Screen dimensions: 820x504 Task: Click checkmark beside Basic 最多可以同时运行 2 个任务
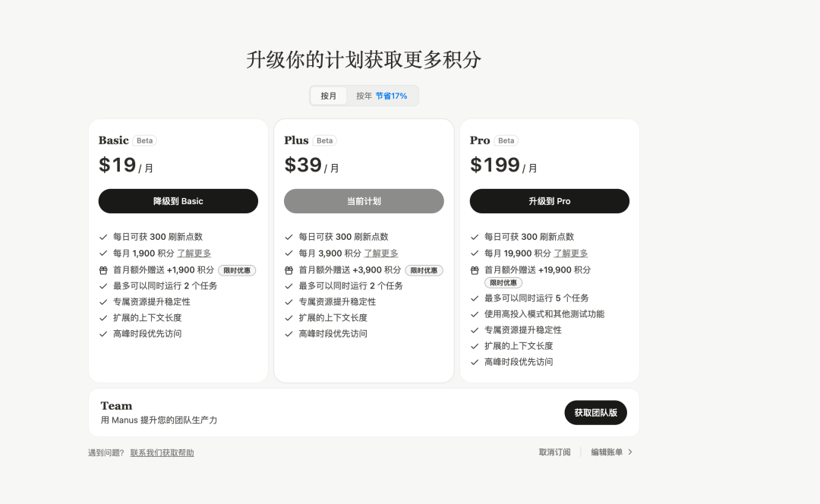click(103, 286)
